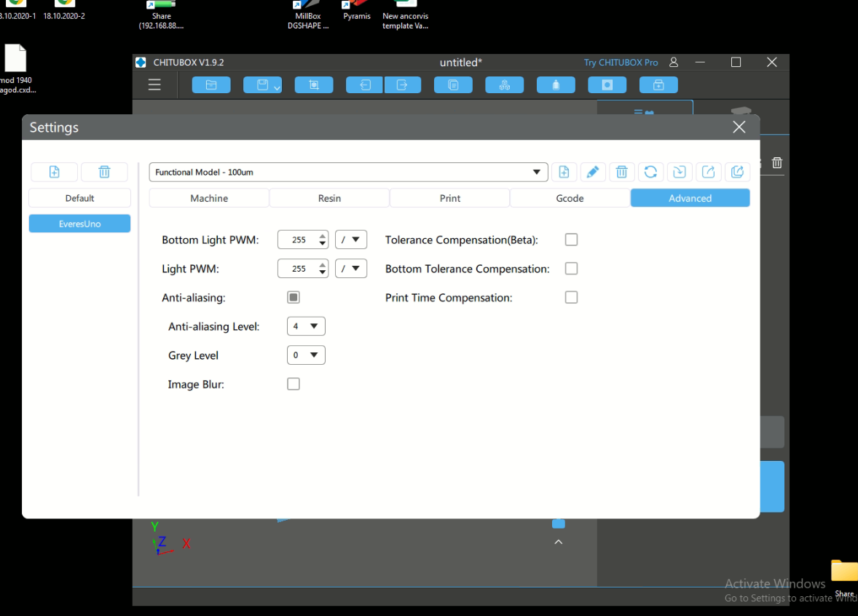Select the Default machine button
Screen dimensions: 858x616
point(79,198)
